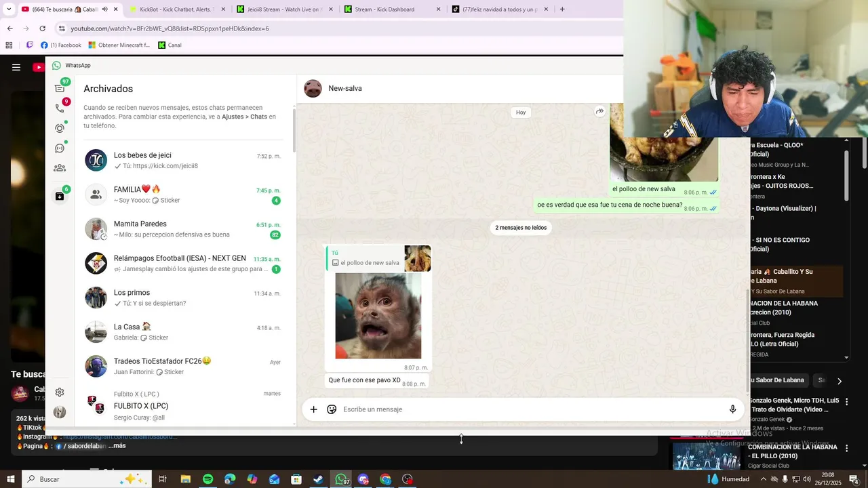
Task: Open monkey image in New-salva chat
Action: [378, 316]
